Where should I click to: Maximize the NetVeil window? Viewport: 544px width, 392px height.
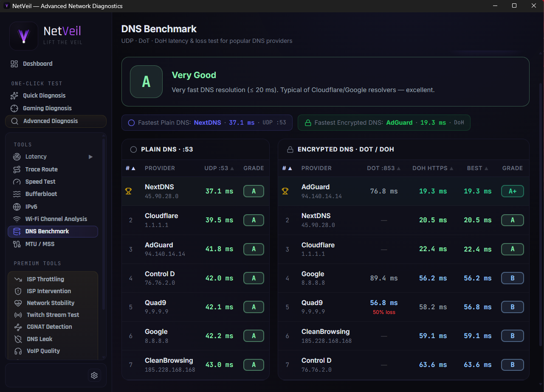[514, 6]
